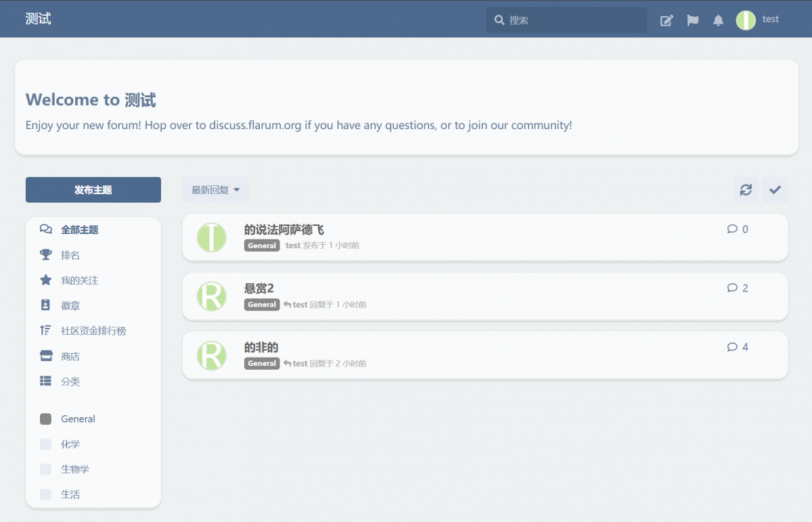Open 社区资金排行榜 in sidebar
This screenshot has width=812, height=522.
pyautogui.click(x=93, y=331)
